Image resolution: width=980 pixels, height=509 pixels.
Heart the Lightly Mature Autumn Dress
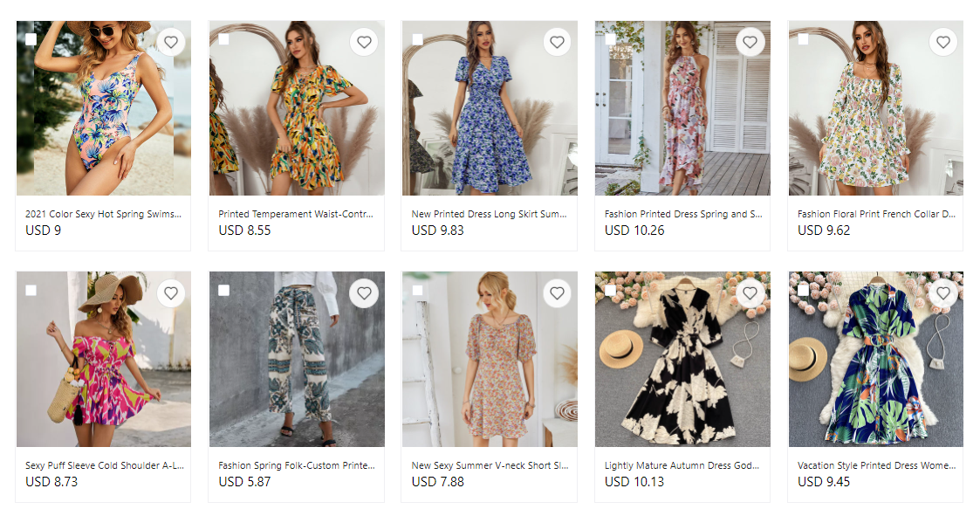(750, 293)
